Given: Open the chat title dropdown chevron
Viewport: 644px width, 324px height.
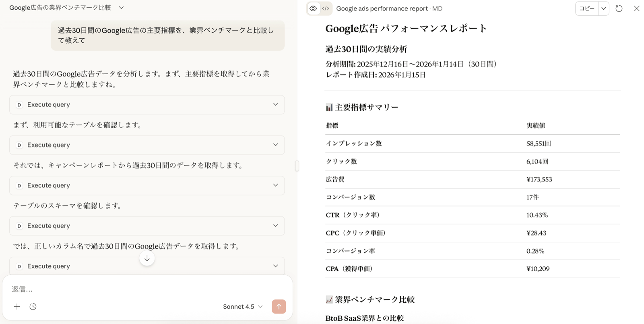Looking at the screenshot, I should pyautogui.click(x=121, y=8).
